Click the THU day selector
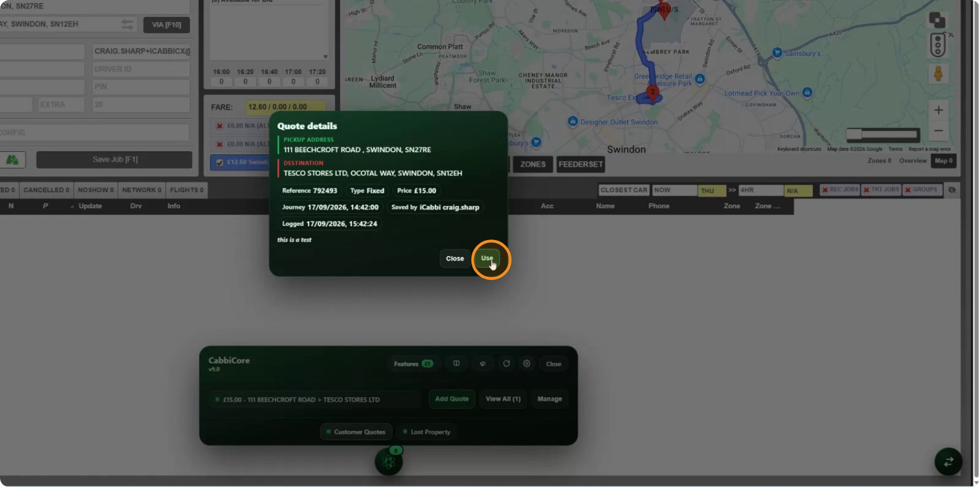 712,191
